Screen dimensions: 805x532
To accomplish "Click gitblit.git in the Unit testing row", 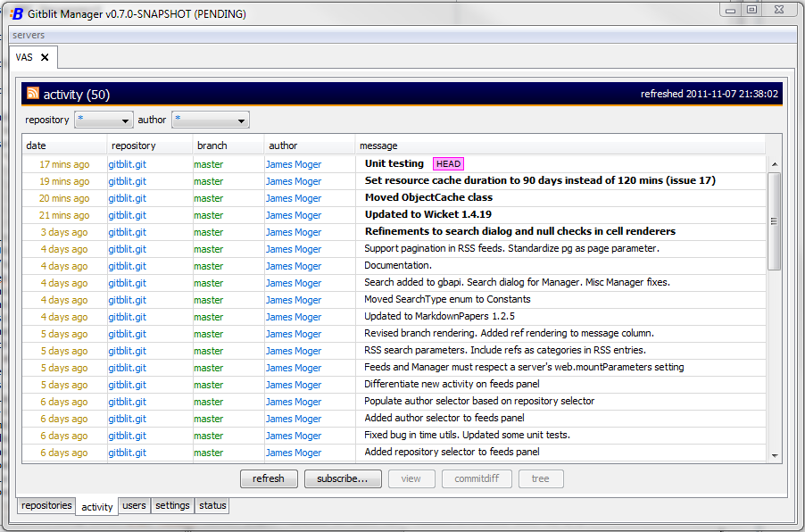I will click(128, 164).
